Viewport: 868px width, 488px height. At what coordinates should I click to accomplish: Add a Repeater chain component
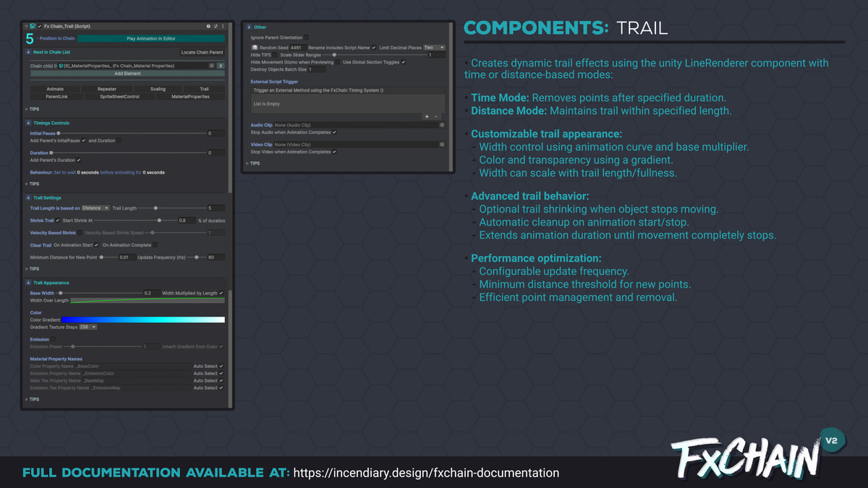(106, 89)
